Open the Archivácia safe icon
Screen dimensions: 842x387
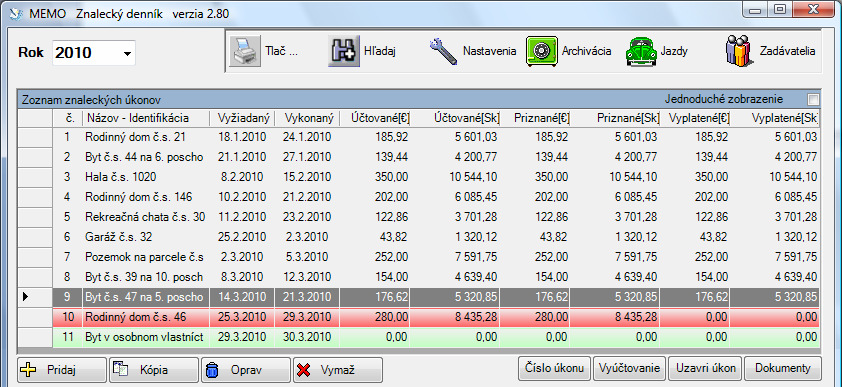[541, 52]
